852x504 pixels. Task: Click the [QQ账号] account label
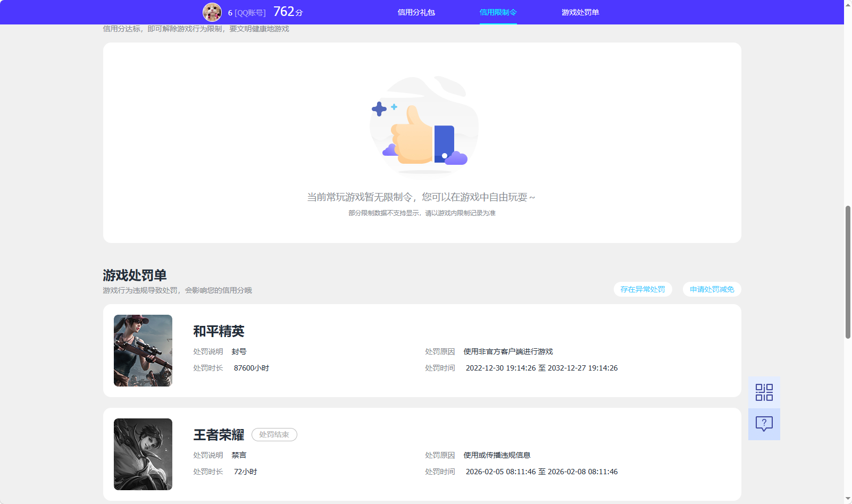(x=250, y=13)
